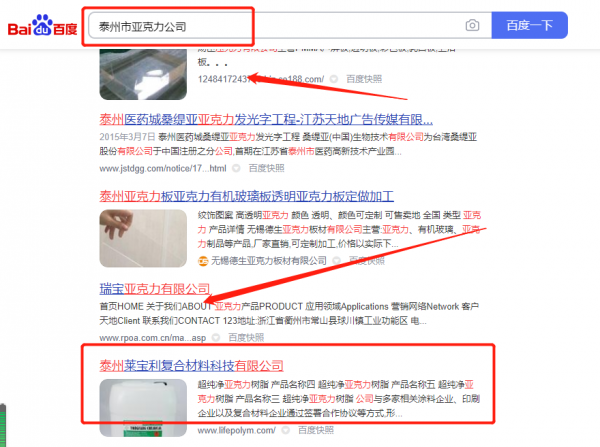Click www.rpoa.com.cn result URL
The height and width of the screenshot is (447, 600).
click(153, 338)
